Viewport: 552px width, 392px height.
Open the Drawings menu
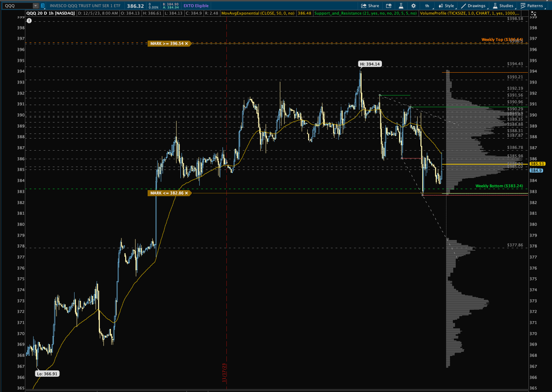(474, 6)
